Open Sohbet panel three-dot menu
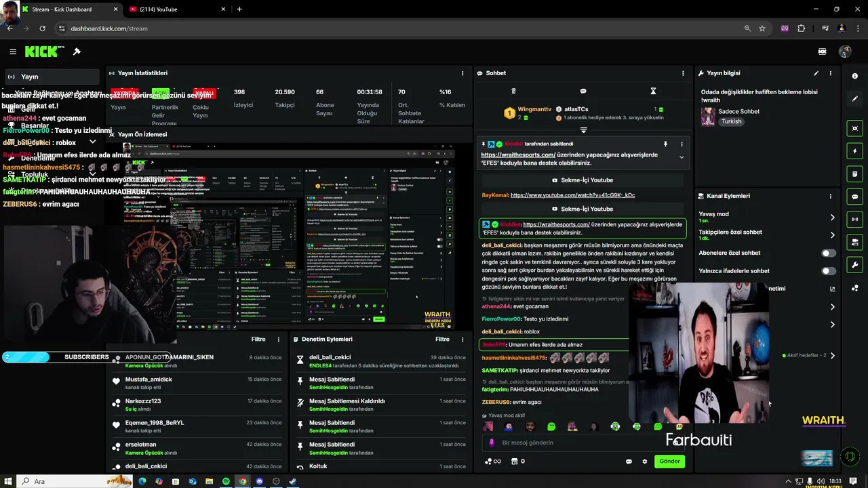This screenshot has width=868, height=488. (x=683, y=73)
